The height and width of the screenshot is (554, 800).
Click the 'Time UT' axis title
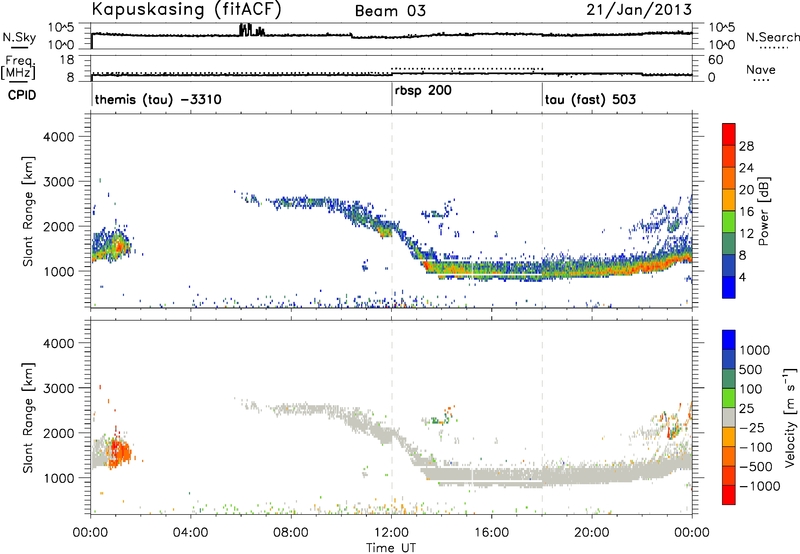391,548
